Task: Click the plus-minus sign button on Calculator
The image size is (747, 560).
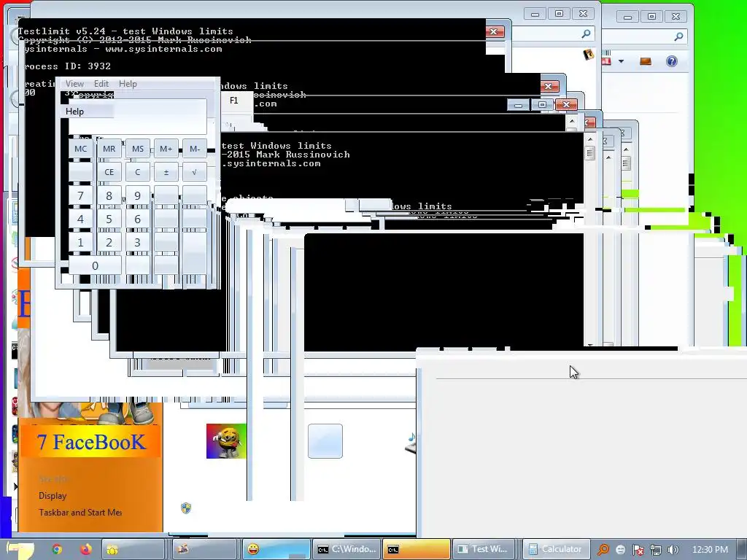Action: pos(166,172)
